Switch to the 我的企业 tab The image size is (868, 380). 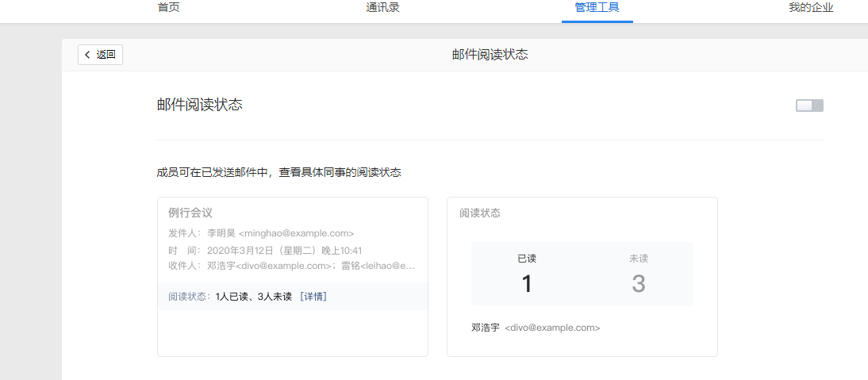[x=811, y=8]
